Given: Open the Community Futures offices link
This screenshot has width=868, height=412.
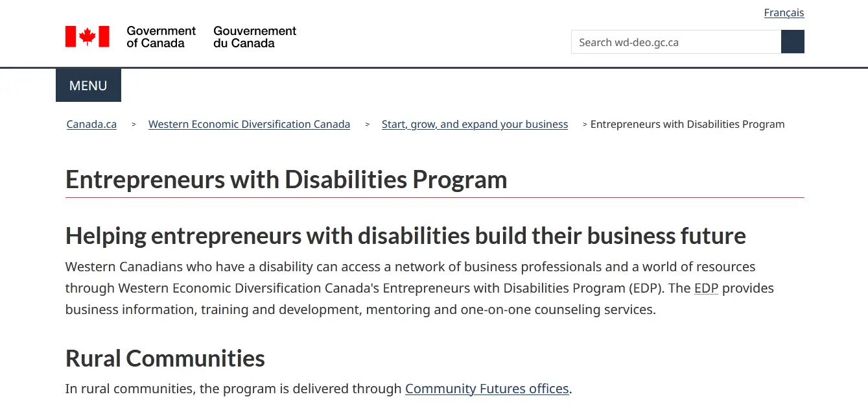Looking at the screenshot, I should tap(487, 389).
